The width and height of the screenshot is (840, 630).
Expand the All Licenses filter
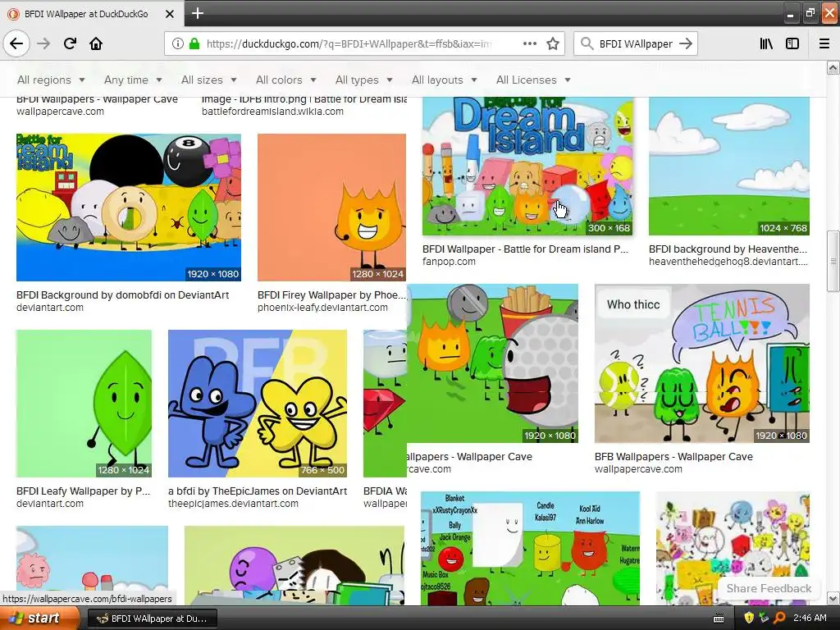[533, 80]
